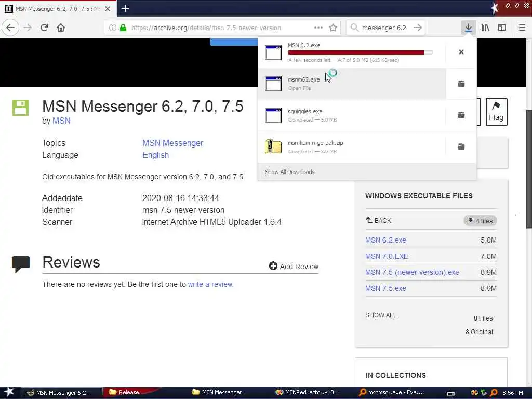Open a new tab with plus
Viewport: 532px width, 399px height.
[125, 8]
